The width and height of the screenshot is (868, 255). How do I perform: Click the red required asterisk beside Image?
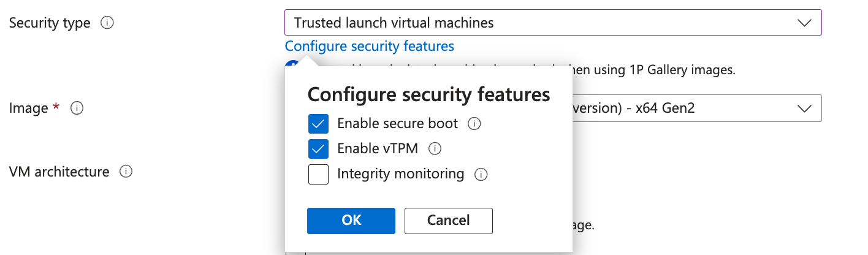56,107
